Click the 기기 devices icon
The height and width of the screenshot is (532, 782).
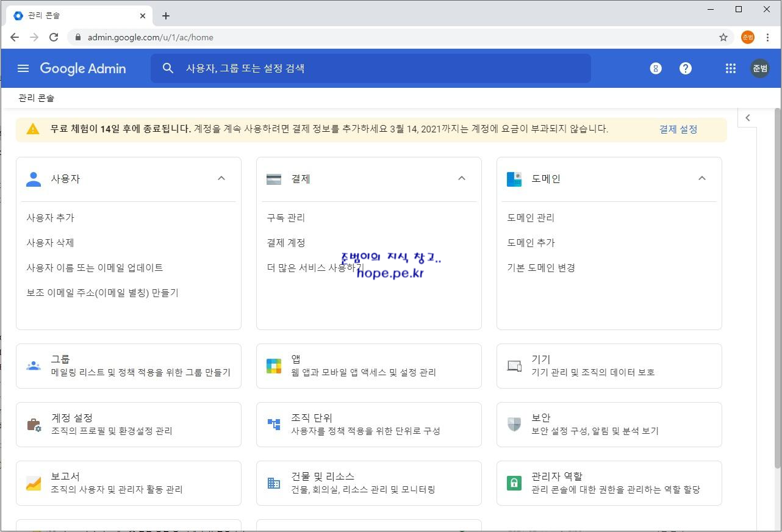click(514, 366)
